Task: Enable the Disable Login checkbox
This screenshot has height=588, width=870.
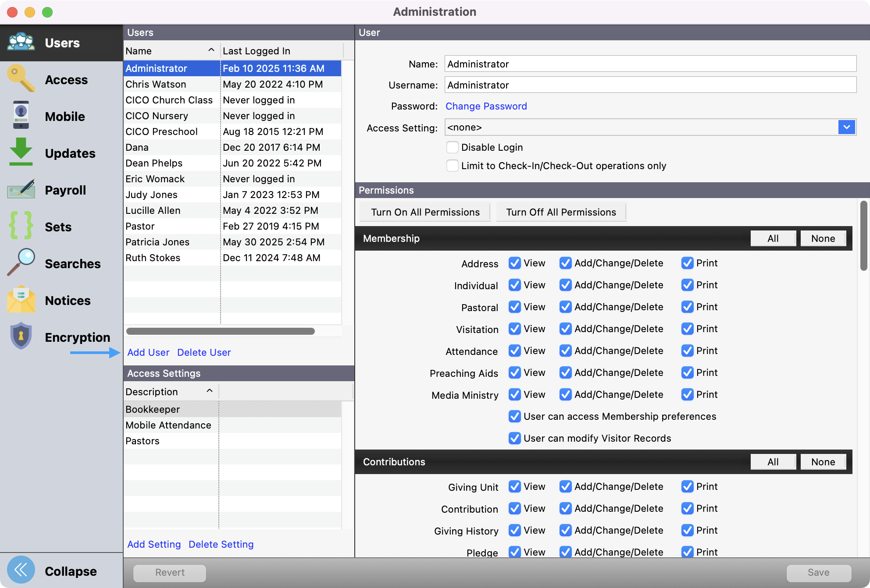Action: pyautogui.click(x=452, y=147)
